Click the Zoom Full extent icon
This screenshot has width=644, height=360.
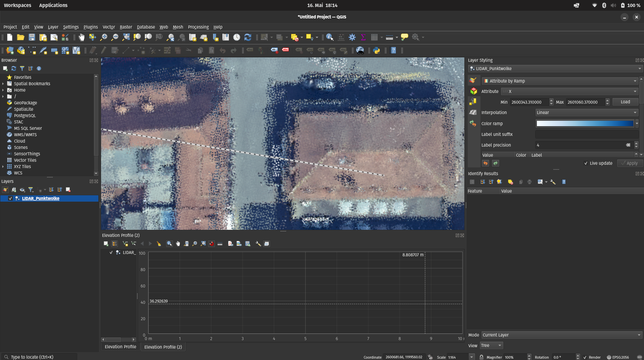click(x=126, y=37)
